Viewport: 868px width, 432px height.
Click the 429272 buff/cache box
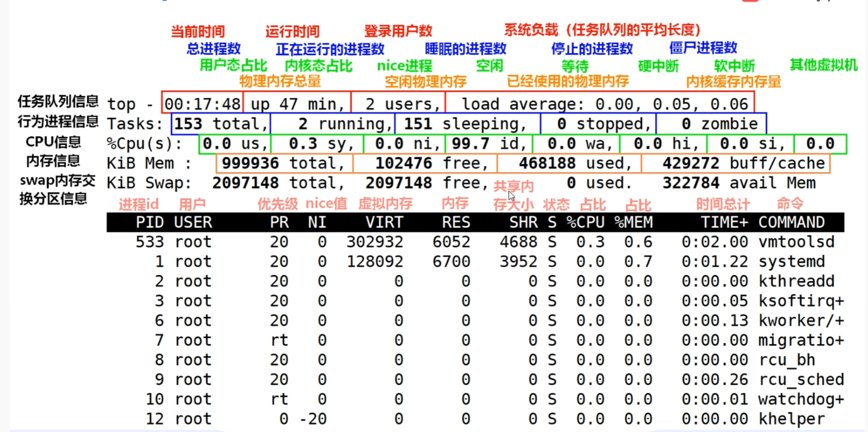[x=736, y=163]
